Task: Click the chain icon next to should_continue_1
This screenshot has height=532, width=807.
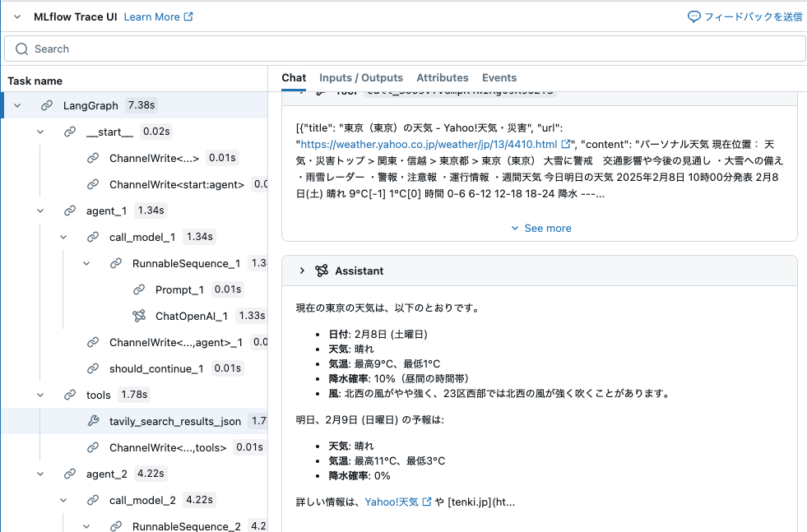Action: [x=93, y=368]
